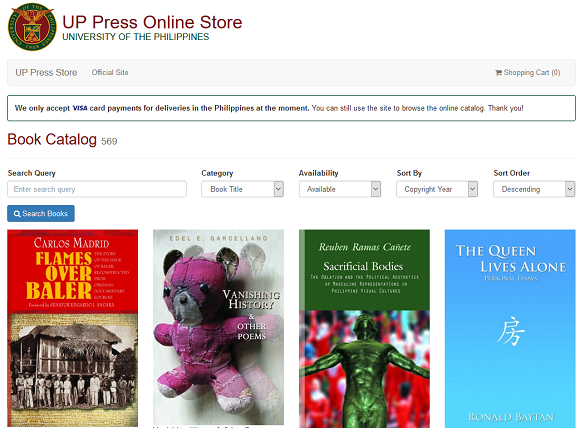
Task: Click the Visa payments notice banner
Action: tap(291, 108)
